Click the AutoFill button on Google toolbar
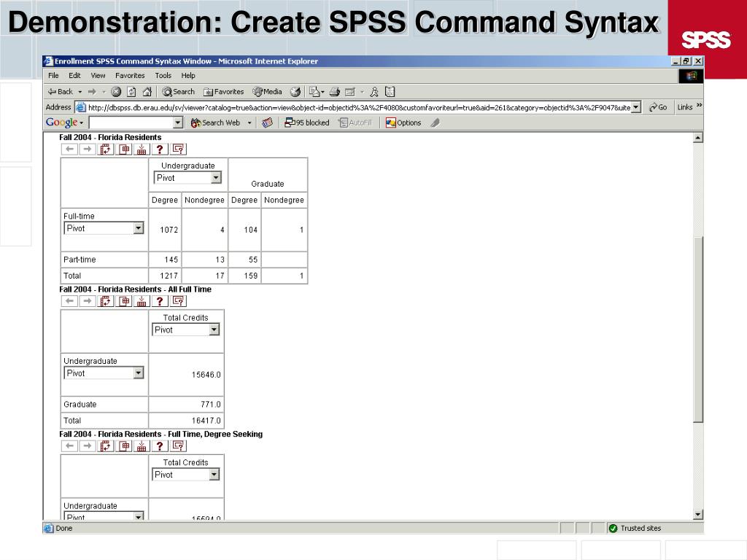The height and width of the screenshot is (560, 747). (x=355, y=122)
